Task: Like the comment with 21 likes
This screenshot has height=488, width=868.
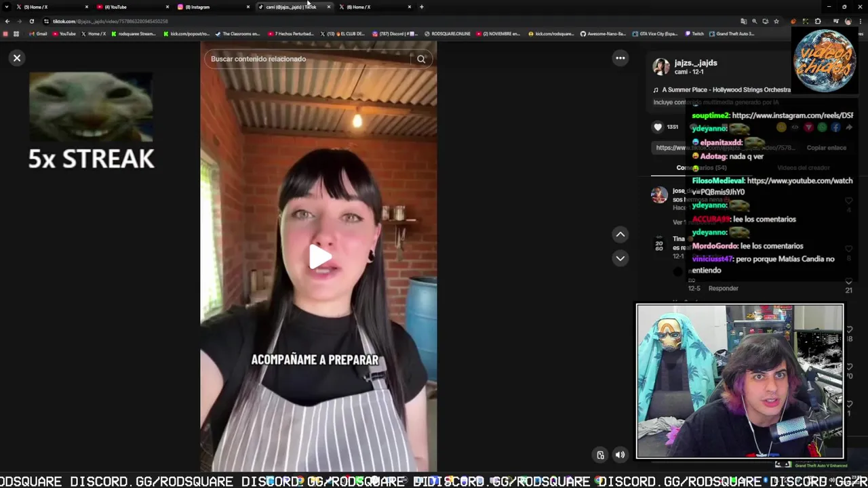Action: pyautogui.click(x=848, y=282)
